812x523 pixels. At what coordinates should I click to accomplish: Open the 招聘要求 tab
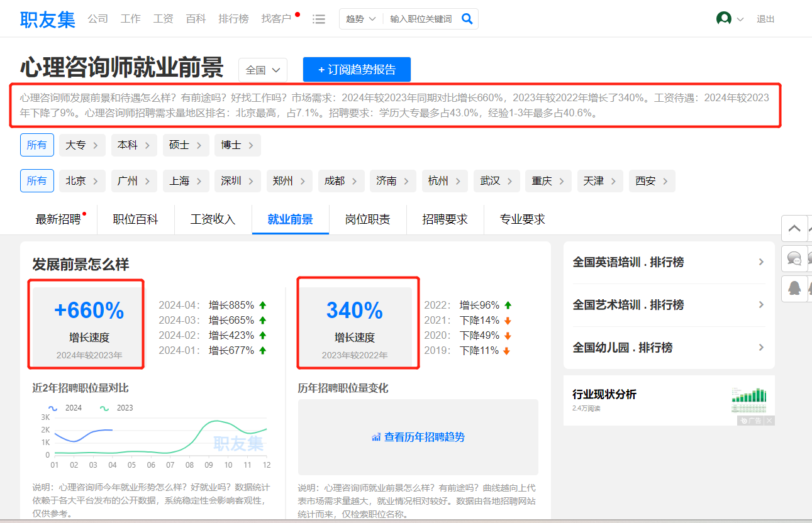click(445, 219)
